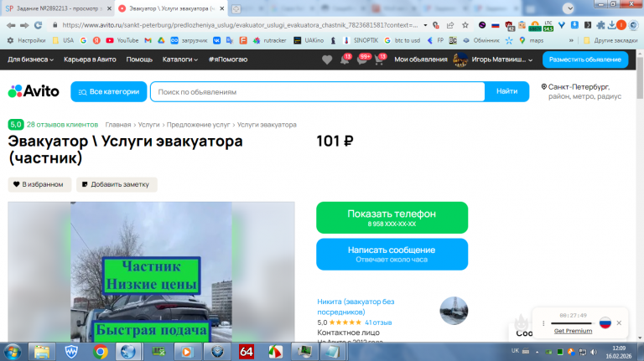Switch to the Эвакуатор Услуги эвакуатора tab

pyautogui.click(x=171, y=8)
